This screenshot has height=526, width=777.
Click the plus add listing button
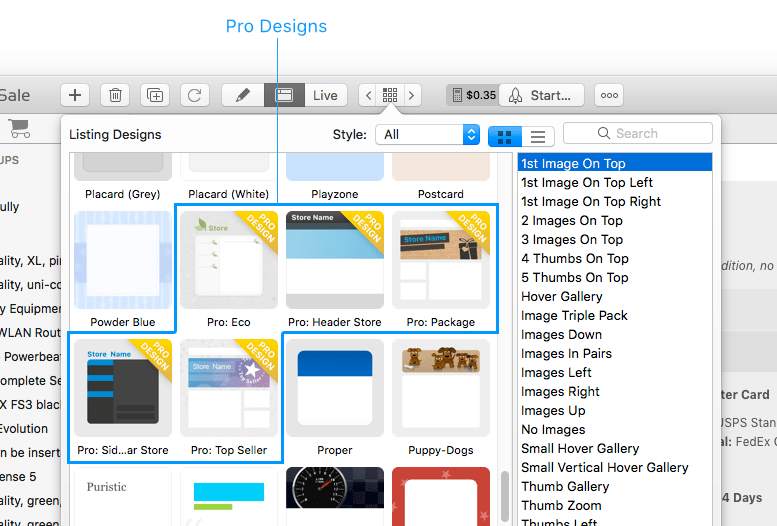coord(75,95)
